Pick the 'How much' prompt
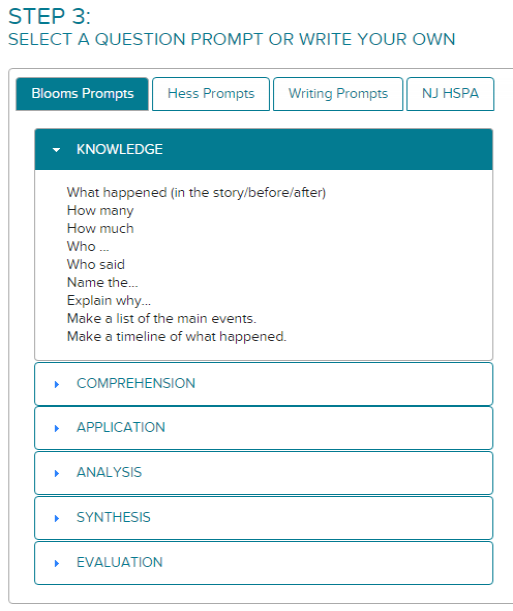 point(100,228)
